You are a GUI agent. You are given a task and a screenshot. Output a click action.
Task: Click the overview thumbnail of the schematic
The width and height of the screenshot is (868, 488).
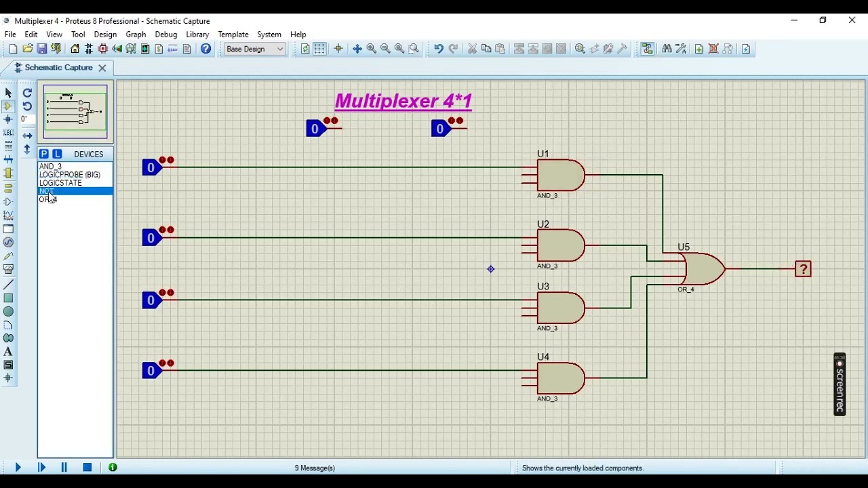75,112
